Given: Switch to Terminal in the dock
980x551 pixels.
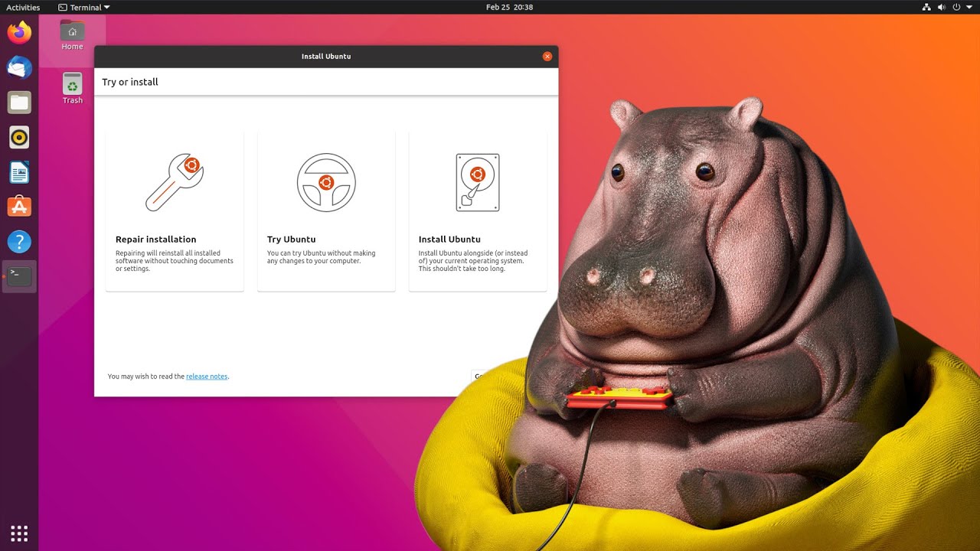Looking at the screenshot, I should coord(19,276).
